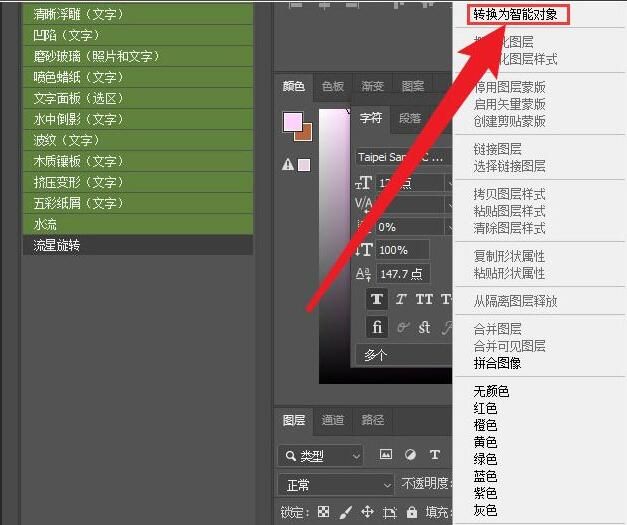Image resolution: width=627 pixels, height=525 pixels.
Task: Open the 类型 layer filter dropdown
Action: (x=321, y=455)
